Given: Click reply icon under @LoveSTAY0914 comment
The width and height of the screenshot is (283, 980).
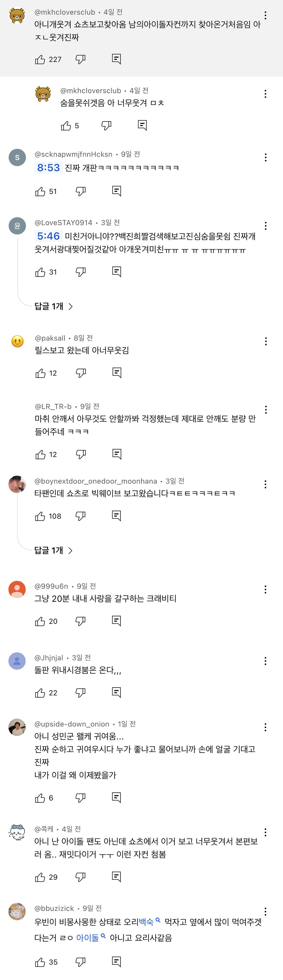Looking at the screenshot, I should [x=117, y=272].
